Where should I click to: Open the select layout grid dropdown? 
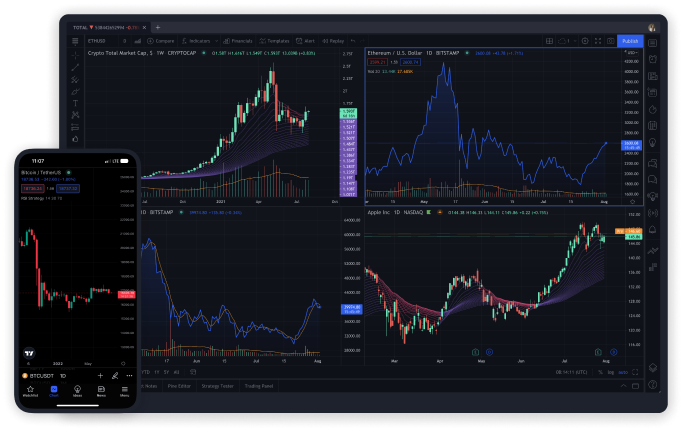point(549,41)
